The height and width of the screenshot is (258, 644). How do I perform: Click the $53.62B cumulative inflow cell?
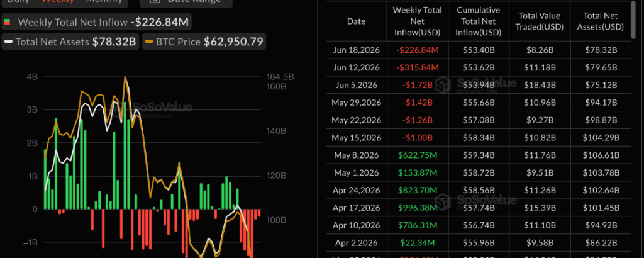point(478,67)
